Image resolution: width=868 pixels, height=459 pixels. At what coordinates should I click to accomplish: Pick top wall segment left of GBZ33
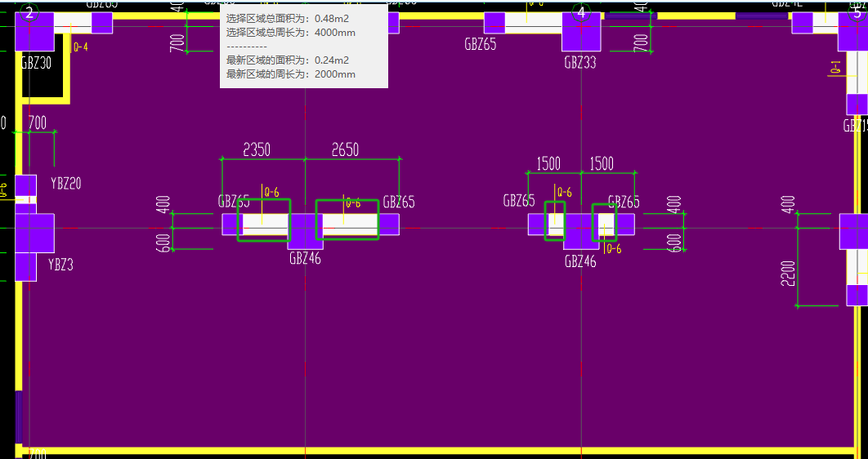coord(534,23)
